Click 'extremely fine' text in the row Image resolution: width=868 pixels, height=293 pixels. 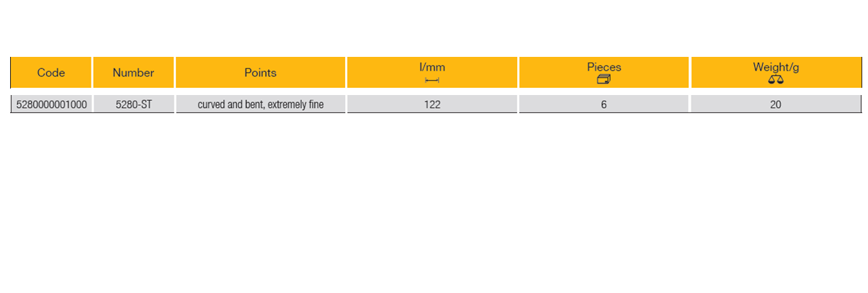coord(299,104)
